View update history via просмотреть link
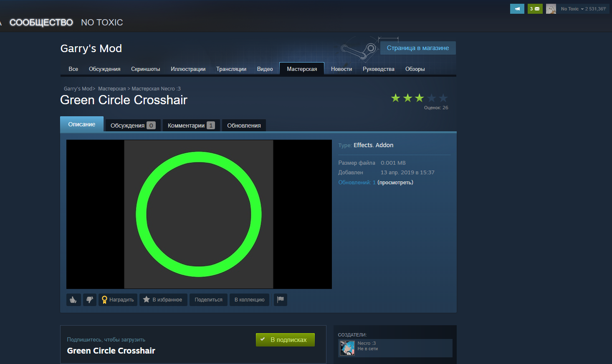 coord(395,183)
